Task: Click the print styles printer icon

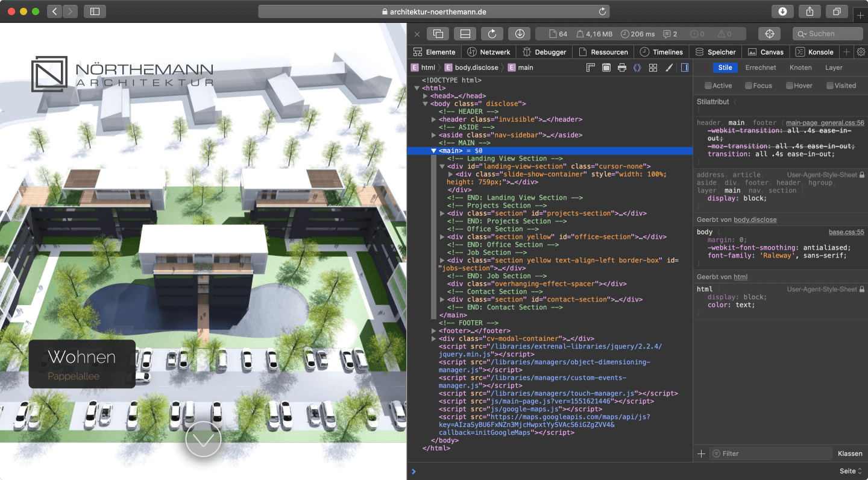Action: coord(622,68)
